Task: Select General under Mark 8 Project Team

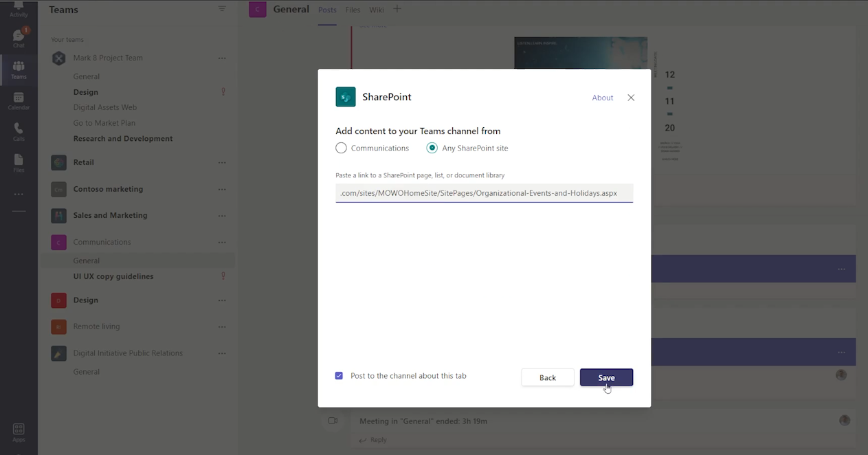Action: point(87,76)
